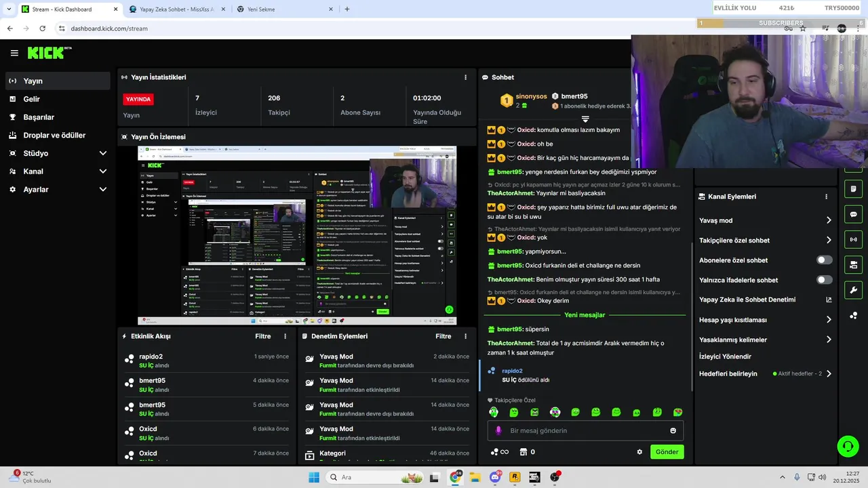Click the notes panel icon in right rail

click(853, 189)
